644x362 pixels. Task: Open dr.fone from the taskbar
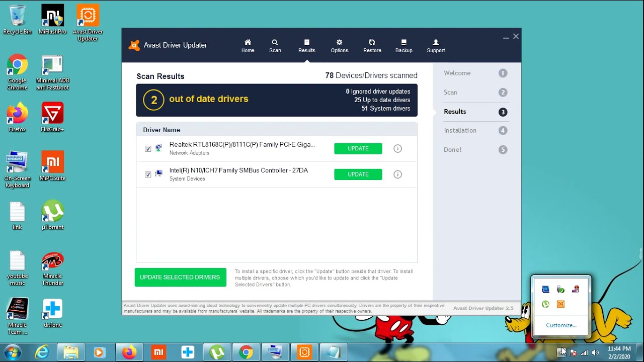click(x=188, y=352)
